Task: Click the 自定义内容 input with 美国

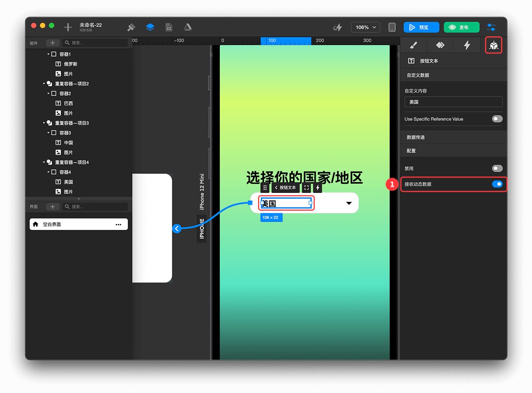Action: click(454, 102)
